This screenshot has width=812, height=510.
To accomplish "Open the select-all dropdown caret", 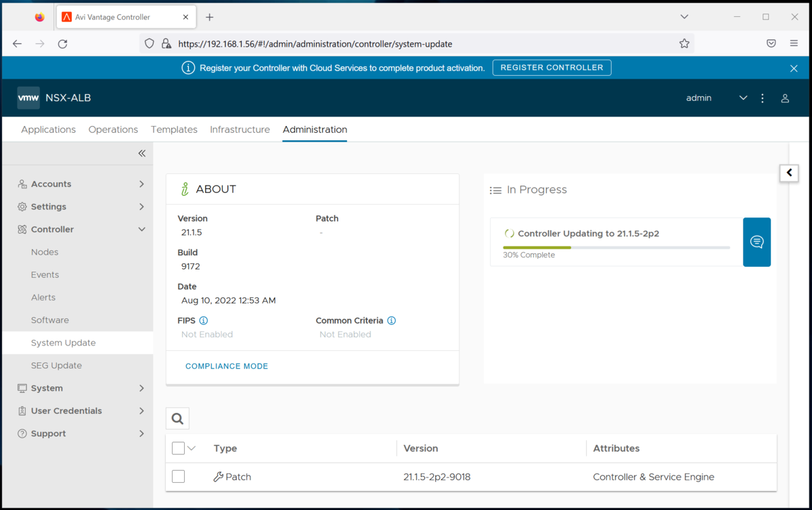I will (191, 448).
